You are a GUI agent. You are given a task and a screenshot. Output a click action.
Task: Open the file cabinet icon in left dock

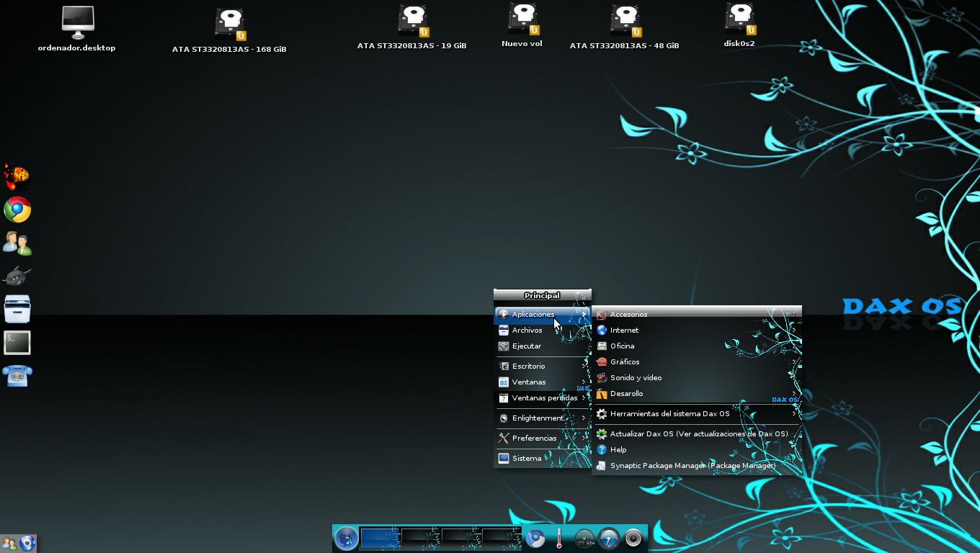(x=17, y=309)
